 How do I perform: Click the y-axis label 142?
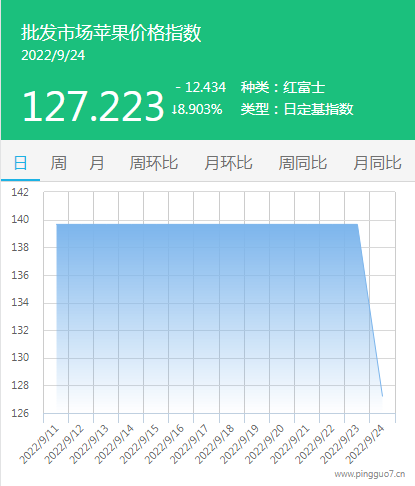tap(20, 192)
